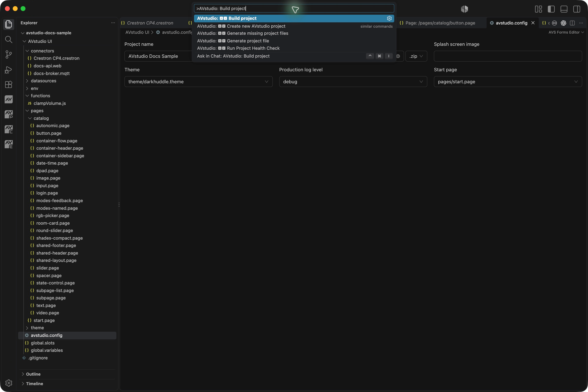Open editor more actions ellipsis
The width and height of the screenshot is (588, 392).
click(581, 23)
